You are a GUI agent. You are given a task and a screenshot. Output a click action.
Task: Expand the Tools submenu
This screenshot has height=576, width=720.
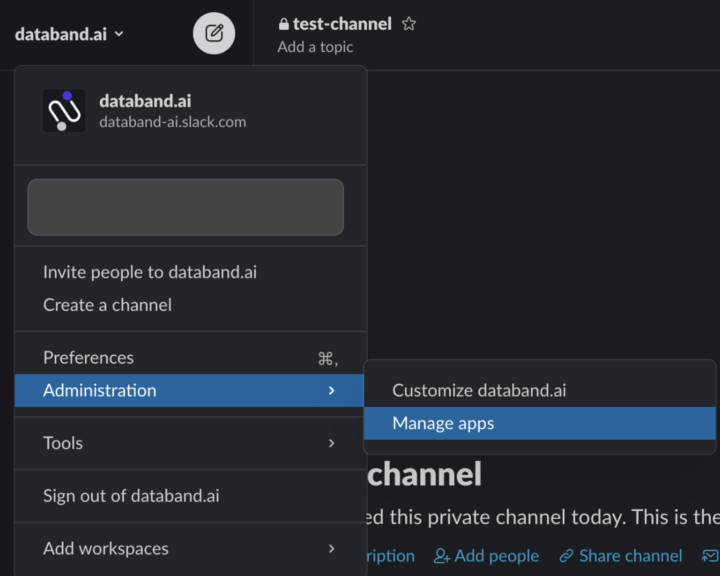191,443
